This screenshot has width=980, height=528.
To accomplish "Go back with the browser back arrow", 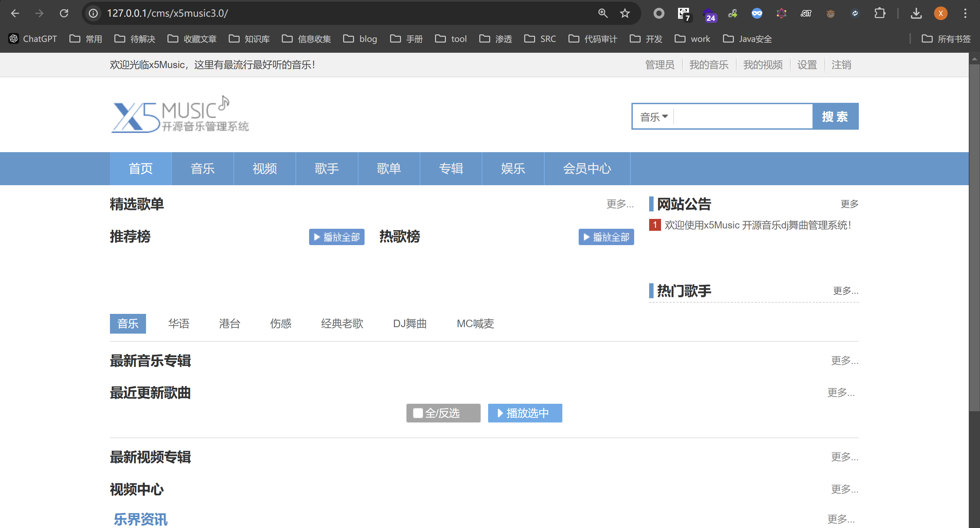I will (x=15, y=13).
